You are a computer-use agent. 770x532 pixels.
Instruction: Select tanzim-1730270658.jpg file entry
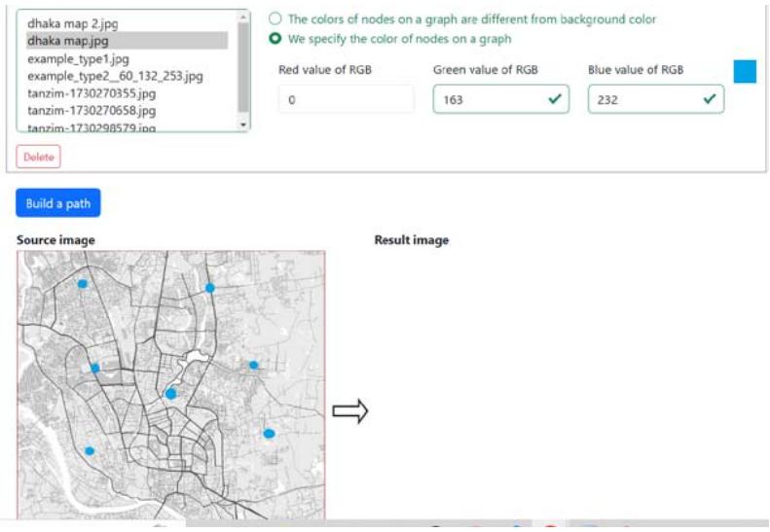92,111
